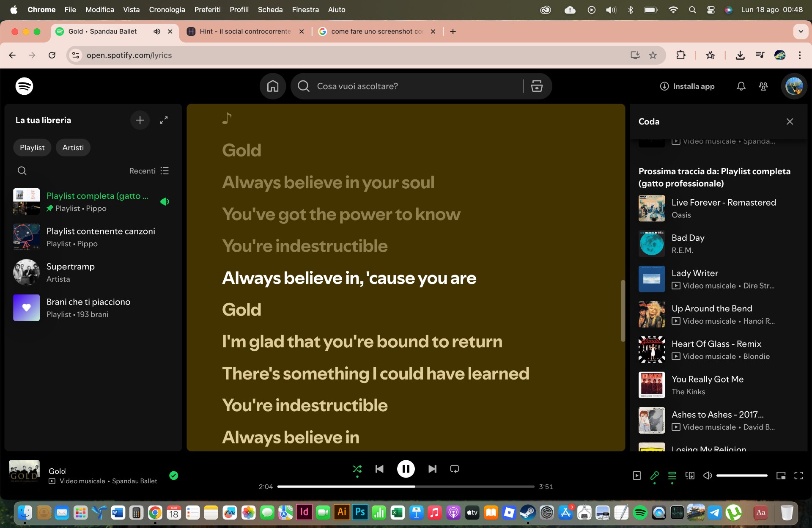Filter the library by Artisti
Screen dimensions: 812x528
[73, 148]
